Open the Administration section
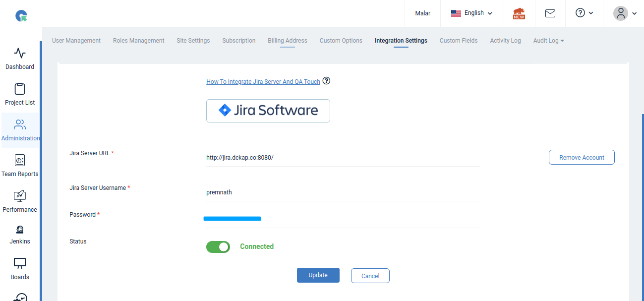 click(x=20, y=130)
